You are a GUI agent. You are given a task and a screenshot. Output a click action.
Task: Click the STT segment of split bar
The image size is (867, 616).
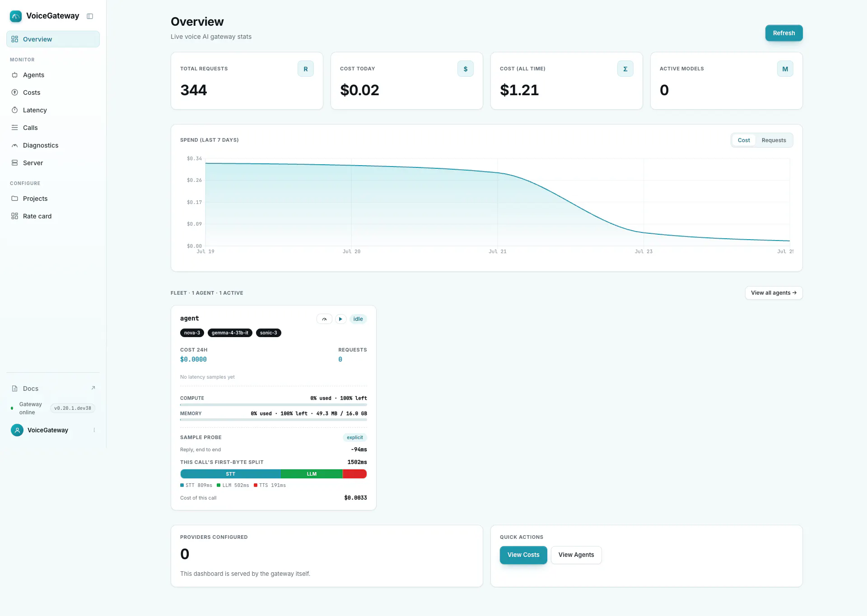click(x=231, y=474)
